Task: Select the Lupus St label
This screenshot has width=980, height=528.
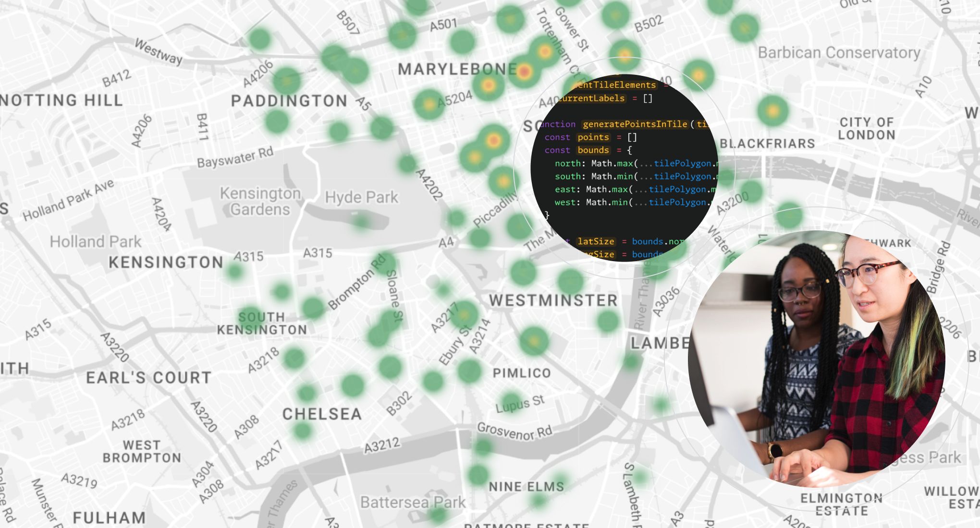Action: [520, 403]
